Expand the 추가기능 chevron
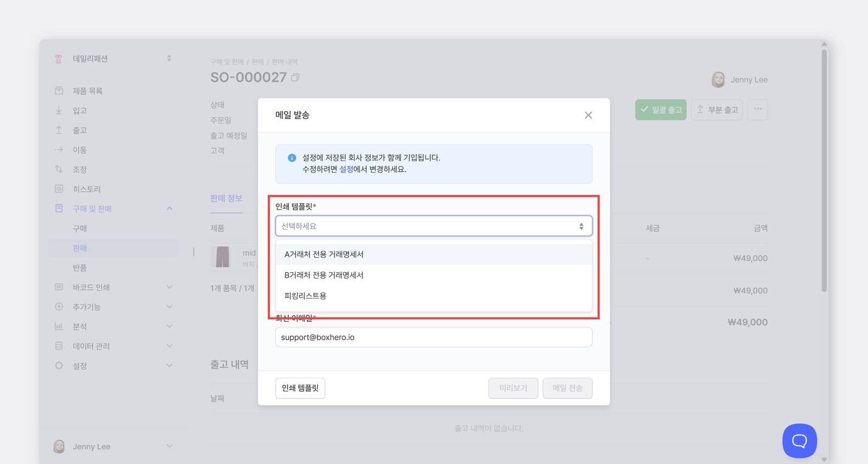The height and width of the screenshot is (464, 868). tap(169, 307)
